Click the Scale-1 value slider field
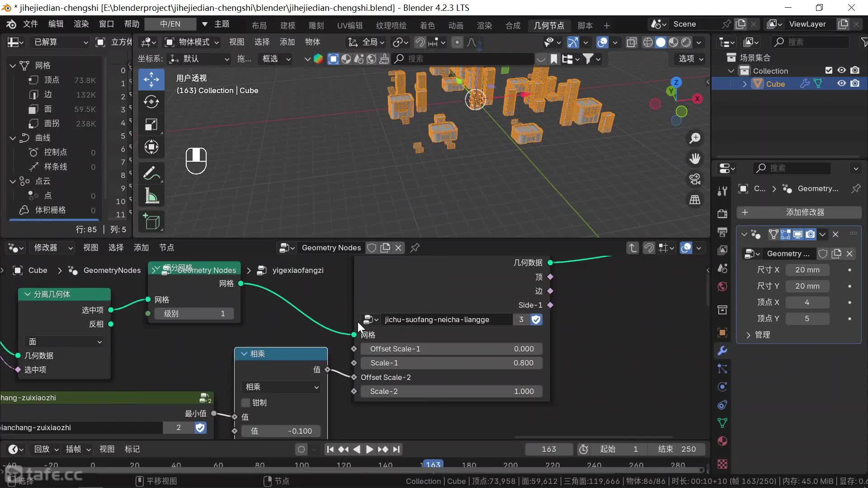 [451, 363]
